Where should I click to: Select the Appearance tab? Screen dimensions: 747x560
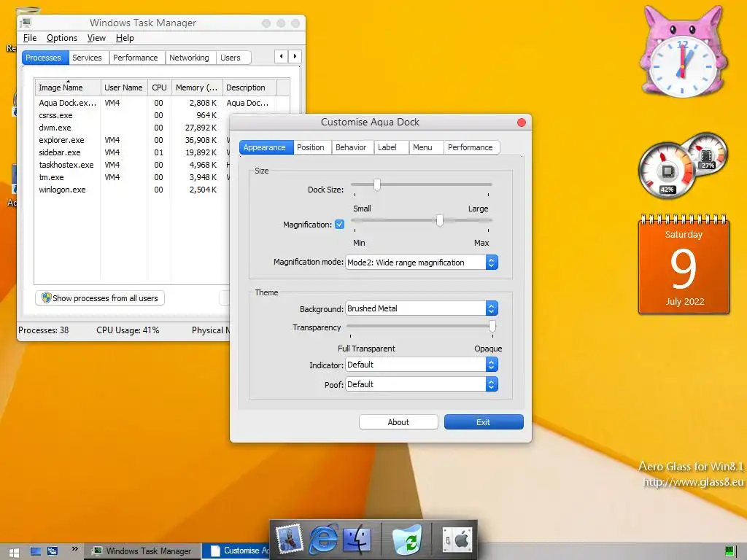tap(265, 147)
